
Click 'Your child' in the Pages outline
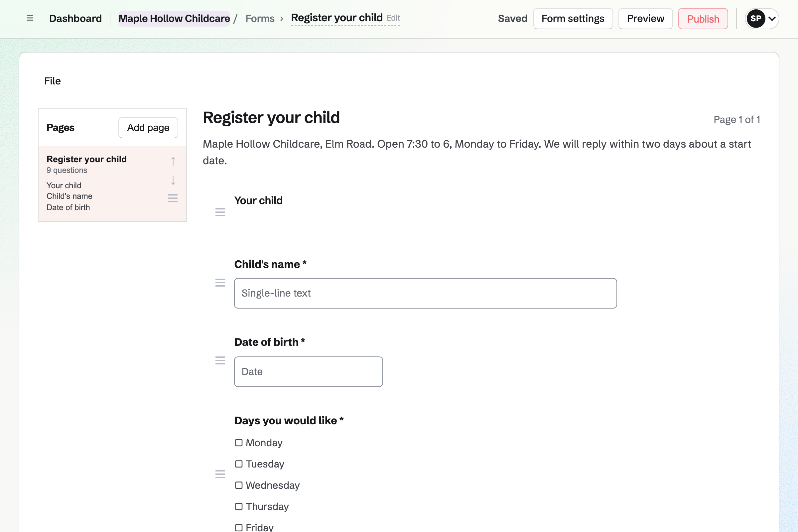coord(64,185)
